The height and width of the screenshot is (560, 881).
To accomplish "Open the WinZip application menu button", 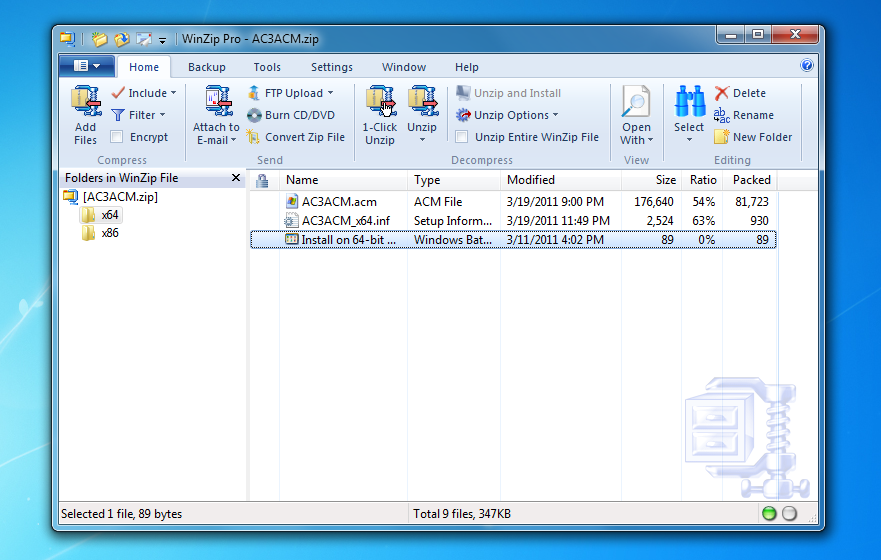I will [x=87, y=66].
